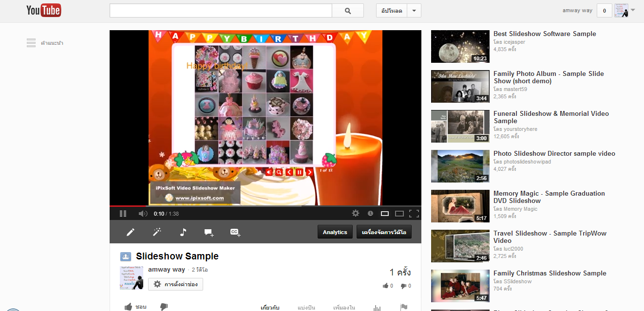This screenshot has width=644, height=311.
Task: Open Family Christmas Slideshow Sample link
Action: [x=550, y=273]
